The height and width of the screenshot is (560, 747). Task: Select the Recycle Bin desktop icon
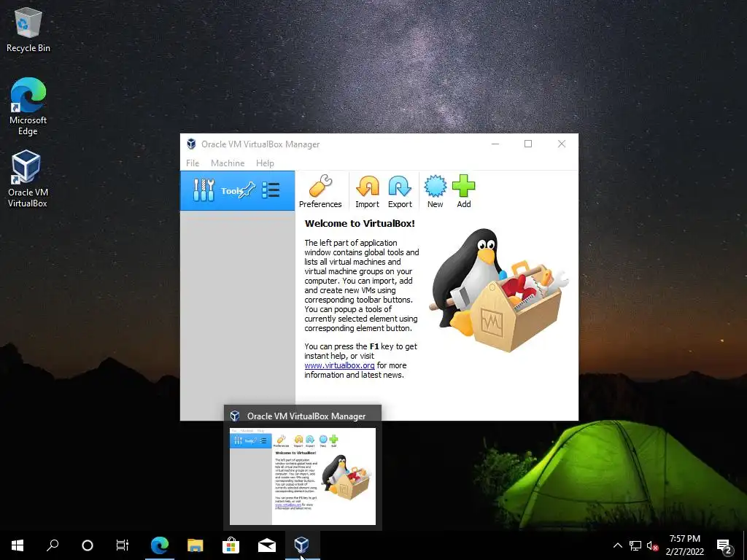click(x=28, y=29)
